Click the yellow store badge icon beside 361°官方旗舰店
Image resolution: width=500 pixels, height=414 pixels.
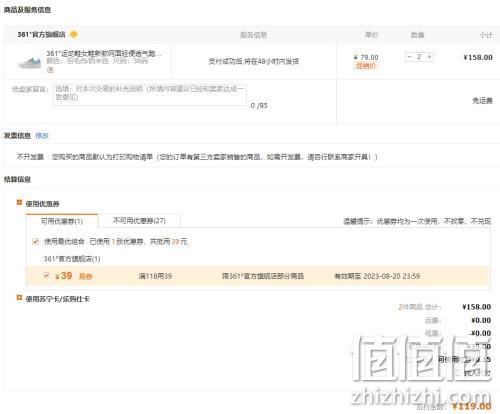click(x=74, y=34)
